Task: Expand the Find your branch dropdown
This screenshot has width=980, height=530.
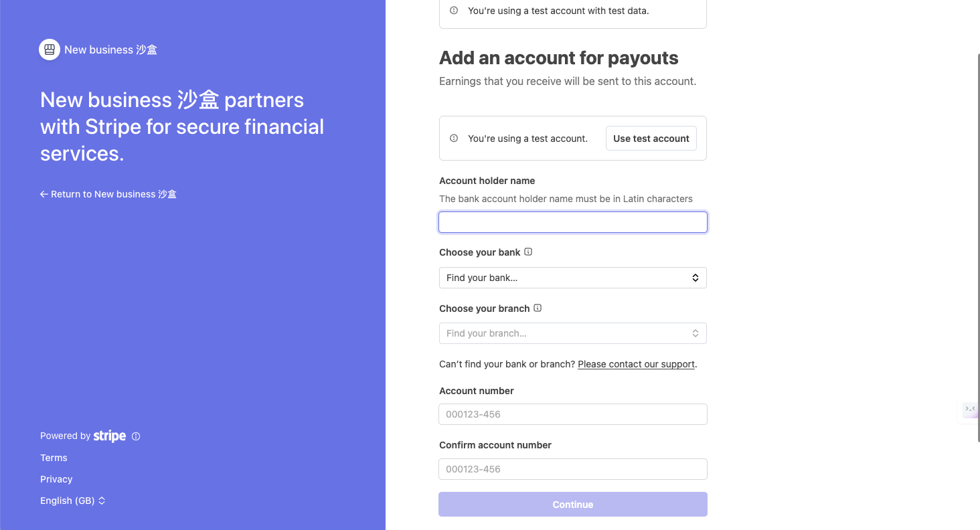Action: (572, 333)
